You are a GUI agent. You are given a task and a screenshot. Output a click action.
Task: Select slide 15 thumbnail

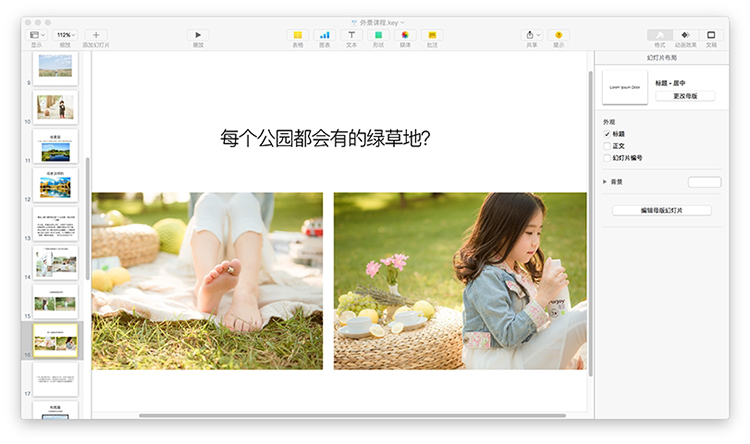pyautogui.click(x=55, y=301)
